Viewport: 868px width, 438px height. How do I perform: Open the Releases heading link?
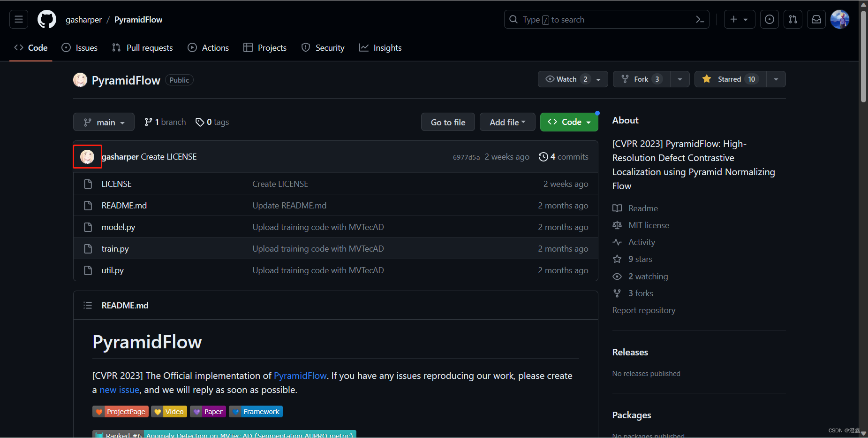(630, 352)
